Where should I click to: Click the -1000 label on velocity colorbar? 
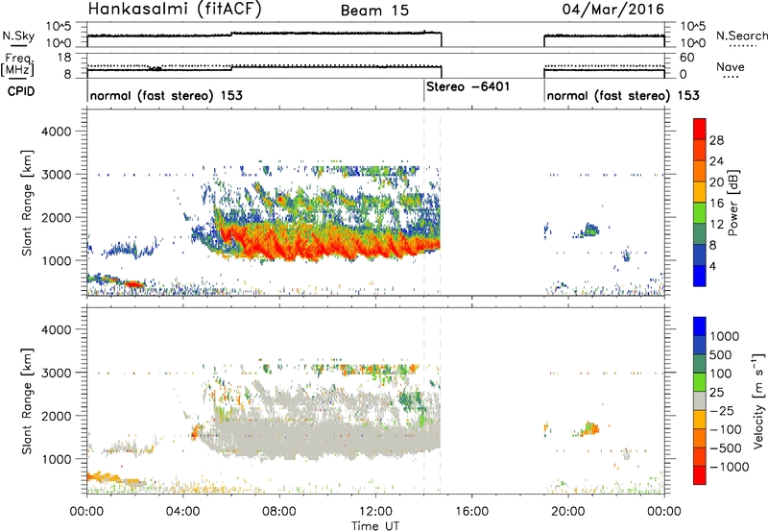pyautogui.click(x=730, y=467)
